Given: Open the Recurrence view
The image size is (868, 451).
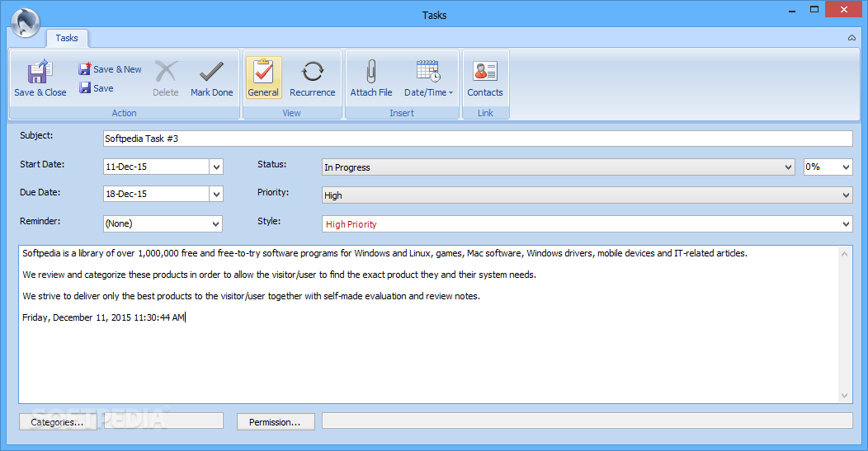Looking at the screenshot, I should tap(312, 78).
